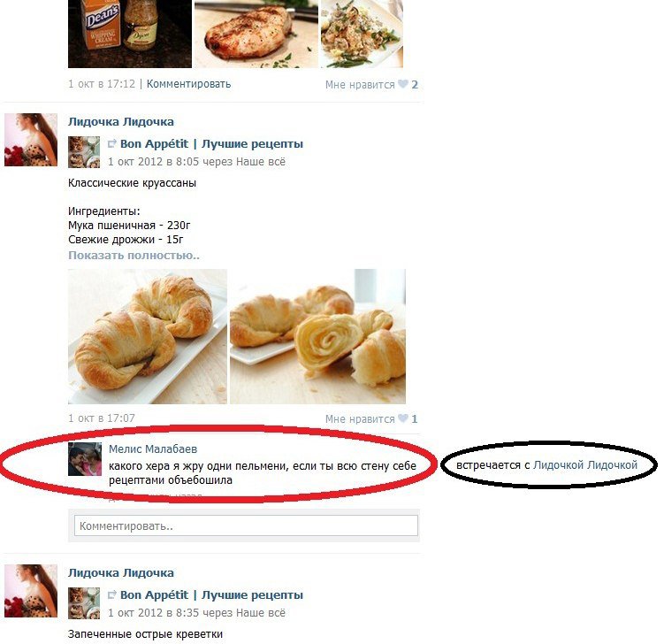Open Bon Appétit | Лучшие рецепты in croissant post
664x644 pixels.
point(211,144)
